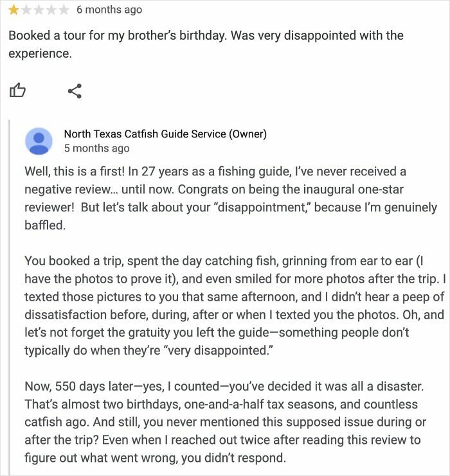Click the "6 months ago" review timestamp
Viewport: 450px width, 476px height.
click(109, 10)
